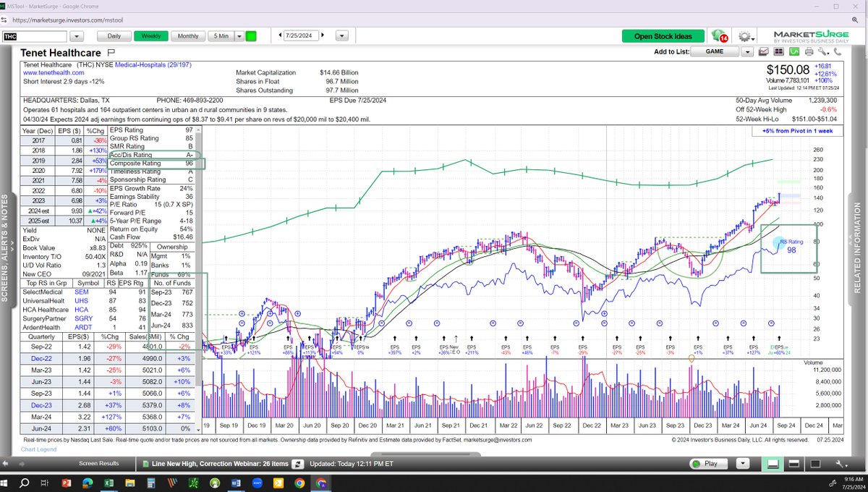This screenshot has height=492, width=868.
Task: Click the site info icon in the address bar
Action: [5, 20]
